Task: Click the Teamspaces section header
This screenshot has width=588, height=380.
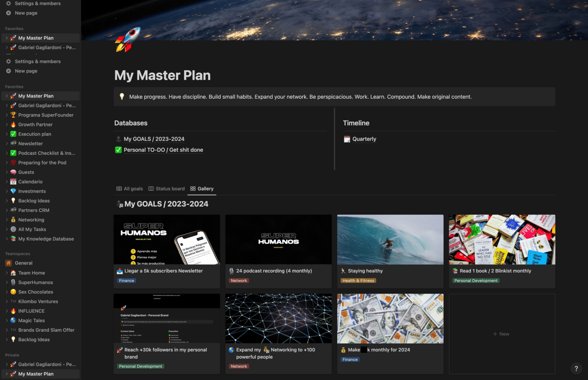Action: pyautogui.click(x=17, y=253)
